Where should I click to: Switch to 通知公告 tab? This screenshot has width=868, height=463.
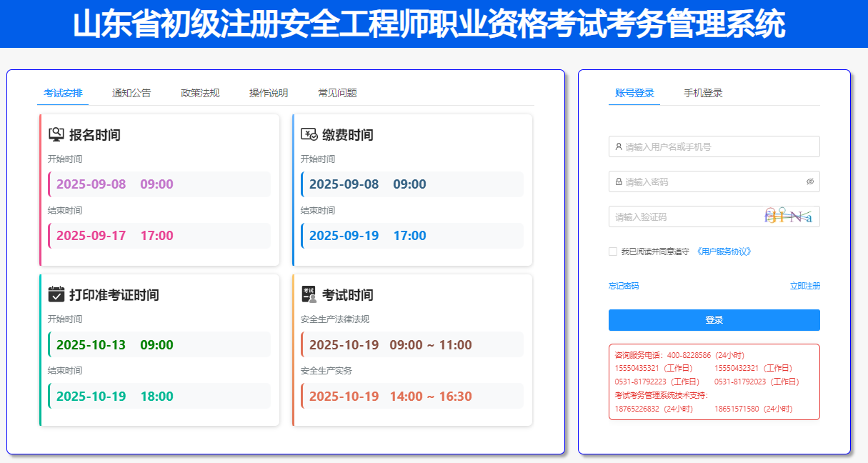point(131,93)
